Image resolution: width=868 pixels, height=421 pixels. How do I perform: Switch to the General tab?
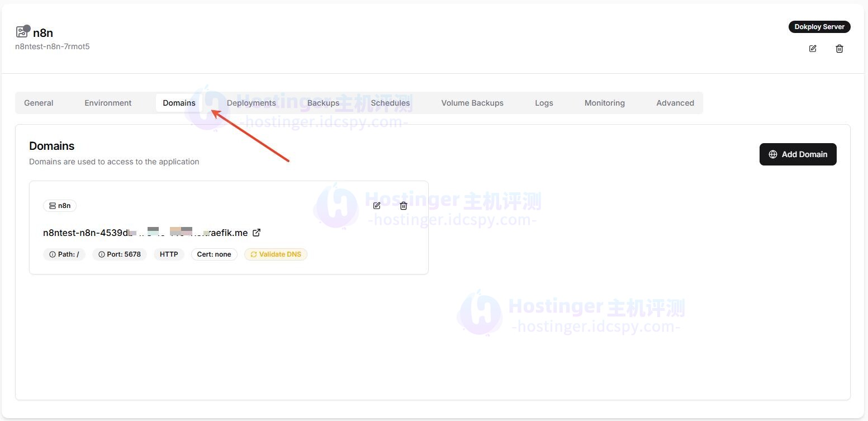39,103
